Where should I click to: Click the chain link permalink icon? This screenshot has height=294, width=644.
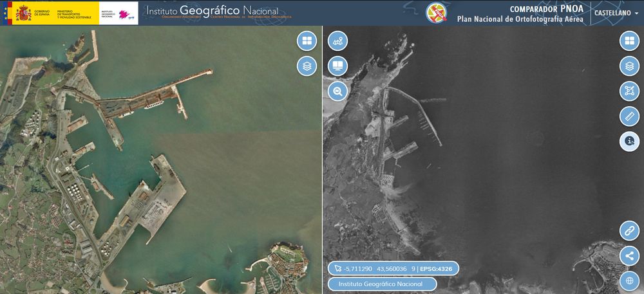pyautogui.click(x=629, y=231)
